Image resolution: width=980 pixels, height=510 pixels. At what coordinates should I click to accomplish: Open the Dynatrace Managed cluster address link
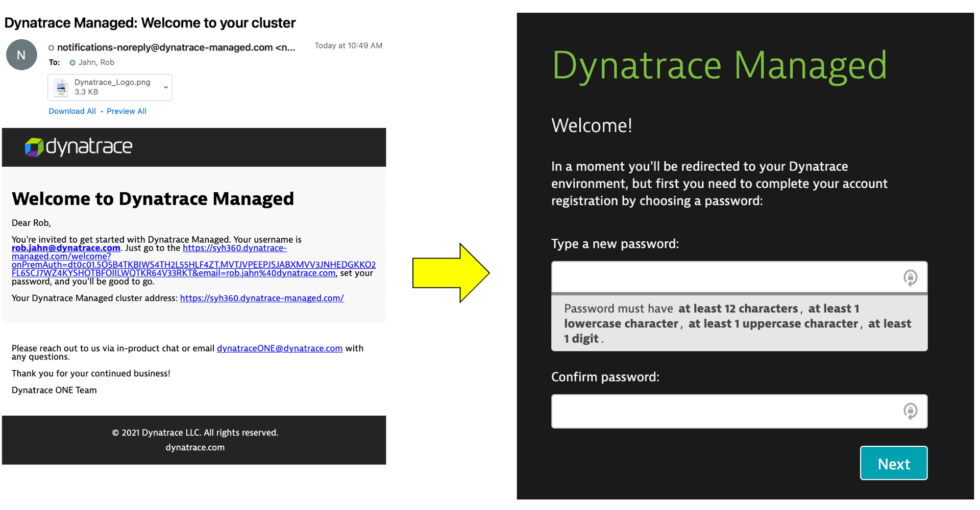(262, 298)
